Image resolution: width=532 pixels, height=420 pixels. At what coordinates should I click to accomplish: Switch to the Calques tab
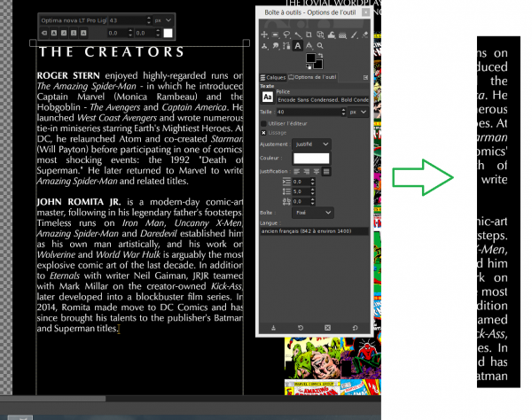[x=273, y=78]
